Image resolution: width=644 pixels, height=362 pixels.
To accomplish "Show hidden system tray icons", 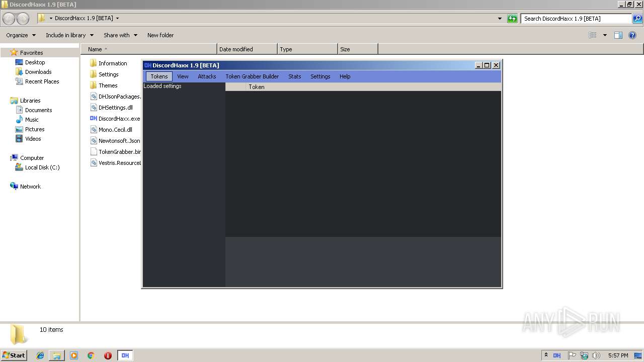I will 546,355.
